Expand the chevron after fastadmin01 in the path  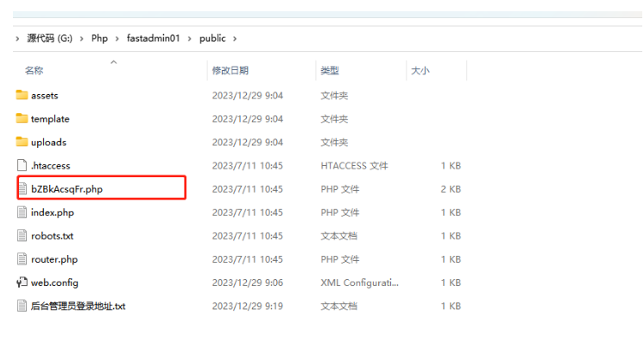point(189,39)
